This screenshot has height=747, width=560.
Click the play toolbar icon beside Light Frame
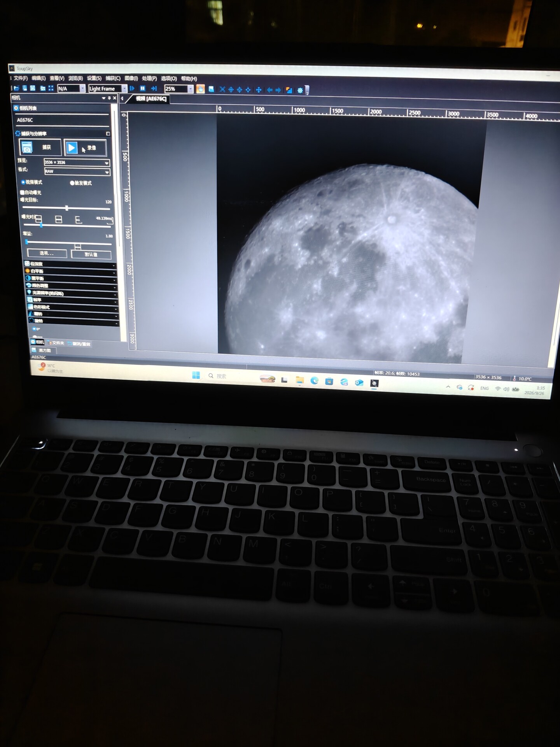tap(132, 89)
